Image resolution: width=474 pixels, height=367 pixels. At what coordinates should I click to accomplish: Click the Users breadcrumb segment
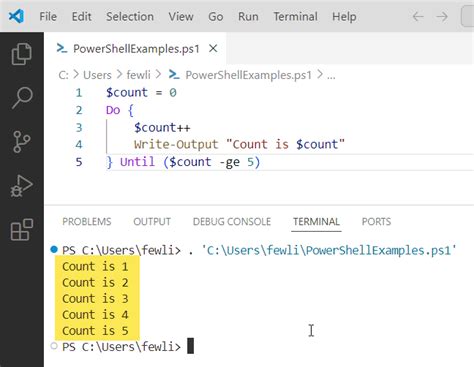point(97,75)
